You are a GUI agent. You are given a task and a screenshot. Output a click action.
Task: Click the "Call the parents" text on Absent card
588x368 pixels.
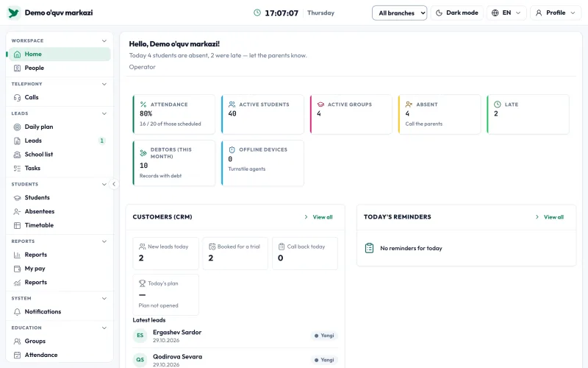click(x=424, y=124)
